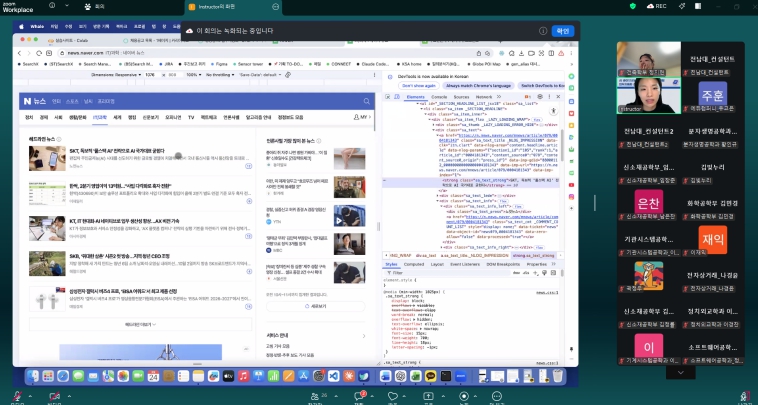Switch to DevTools Sources tab

pos(461,97)
